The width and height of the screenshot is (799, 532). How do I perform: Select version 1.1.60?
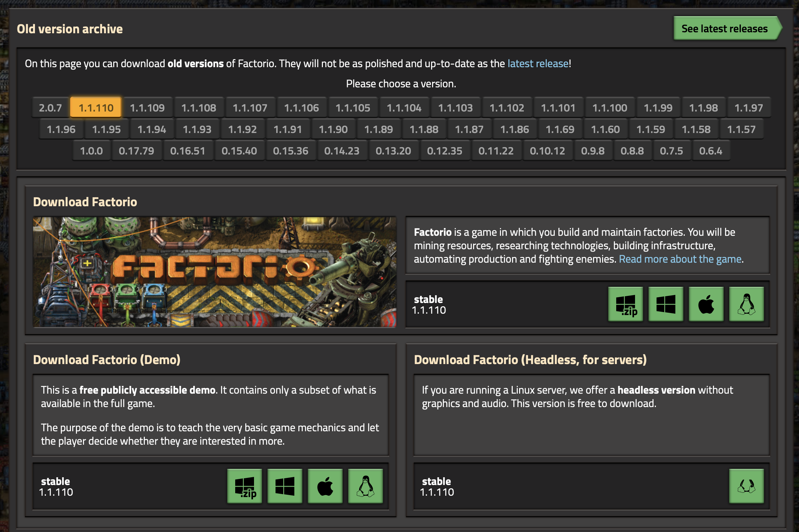[x=605, y=129]
